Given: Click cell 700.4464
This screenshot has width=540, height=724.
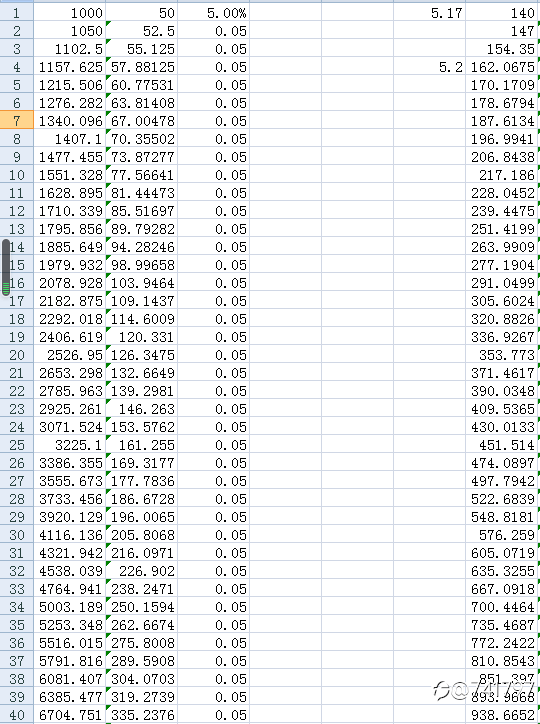Looking at the screenshot, I should click(502, 607).
